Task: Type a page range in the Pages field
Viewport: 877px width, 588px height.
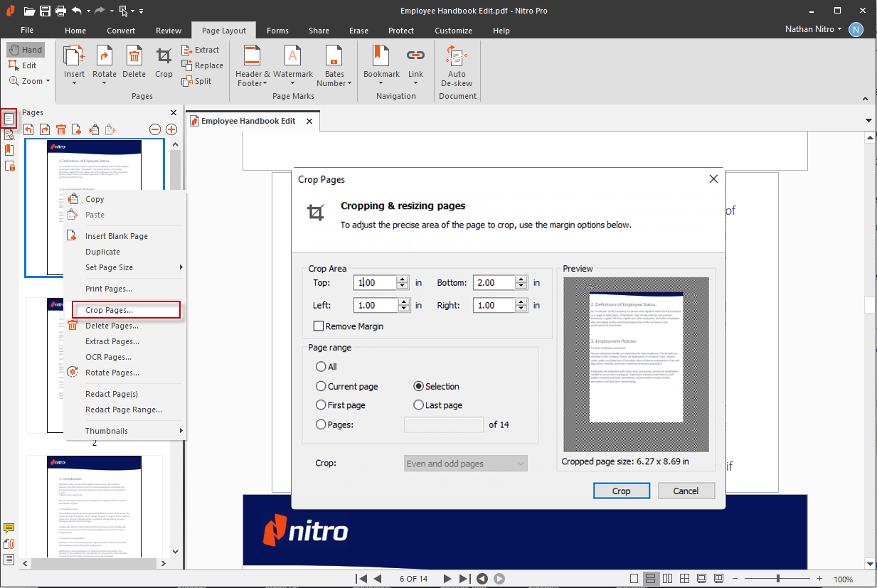Action: pos(443,424)
